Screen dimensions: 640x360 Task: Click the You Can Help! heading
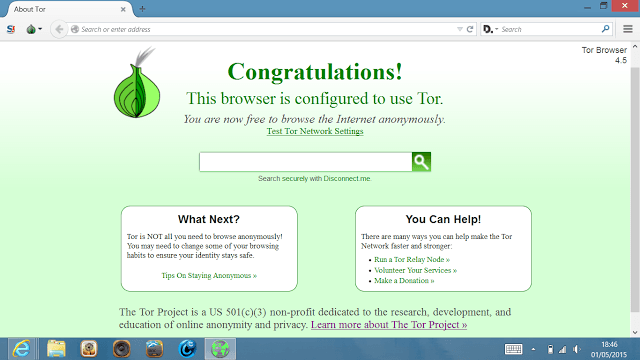[x=443, y=219]
